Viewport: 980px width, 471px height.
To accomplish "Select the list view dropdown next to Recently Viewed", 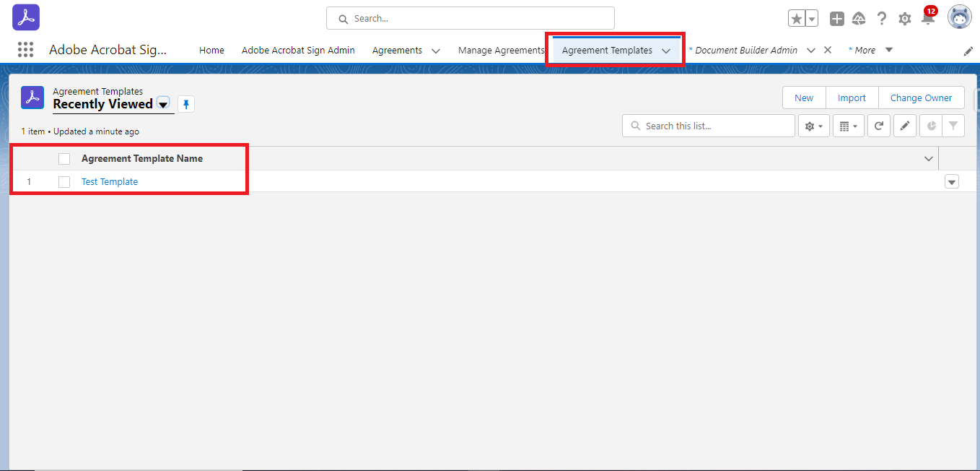I will 164,104.
